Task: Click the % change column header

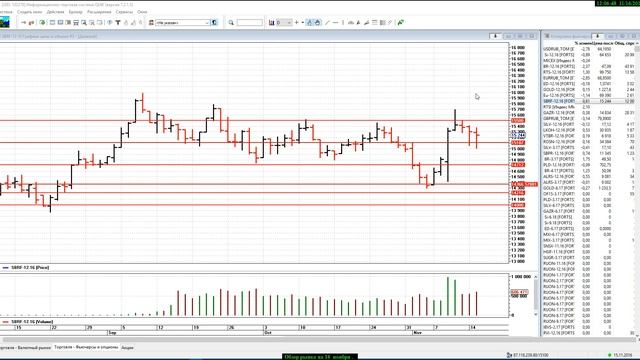Action: [x=582, y=43]
